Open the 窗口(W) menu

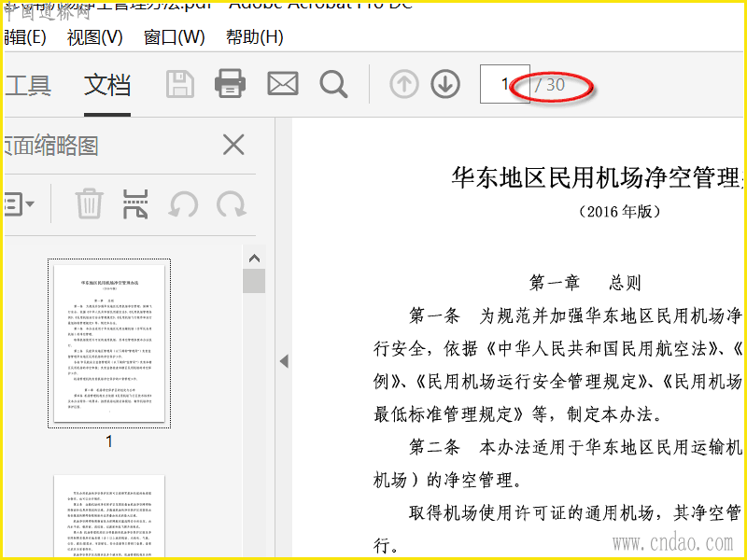[x=174, y=37]
